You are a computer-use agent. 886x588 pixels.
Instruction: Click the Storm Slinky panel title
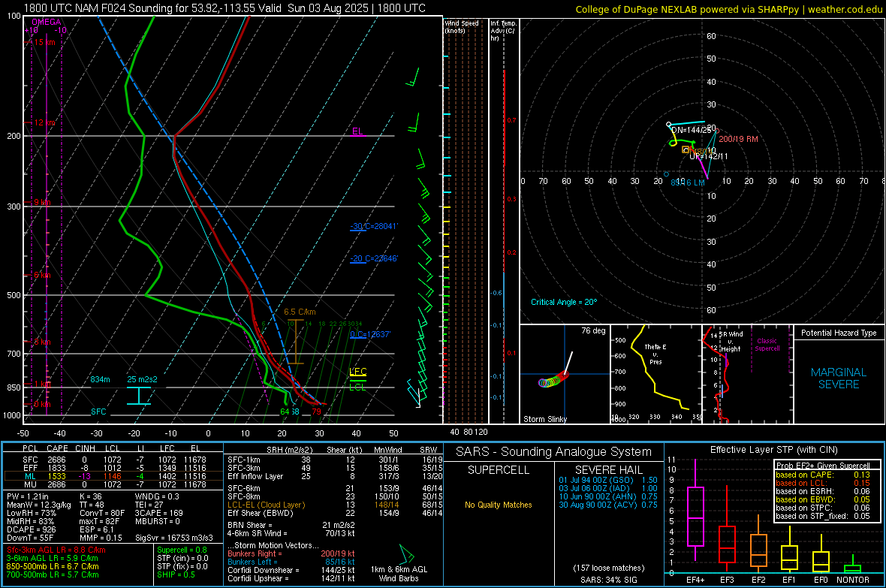pyautogui.click(x=544, y=419)
